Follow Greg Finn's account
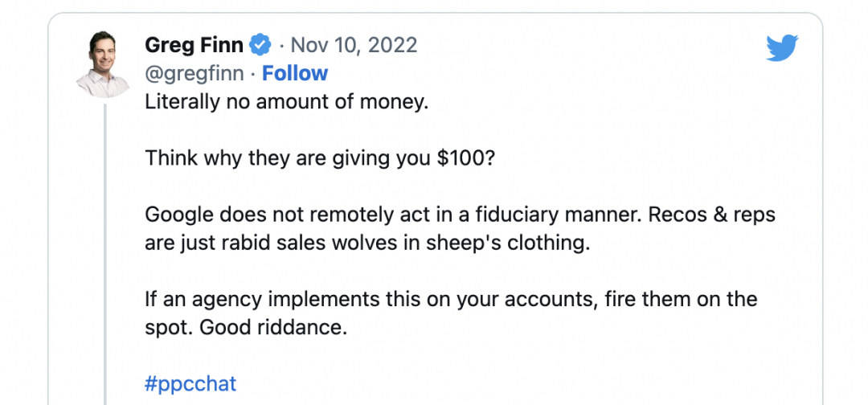Image resolution: width=868 pixels, height=405 pixels. click(295, 73)
